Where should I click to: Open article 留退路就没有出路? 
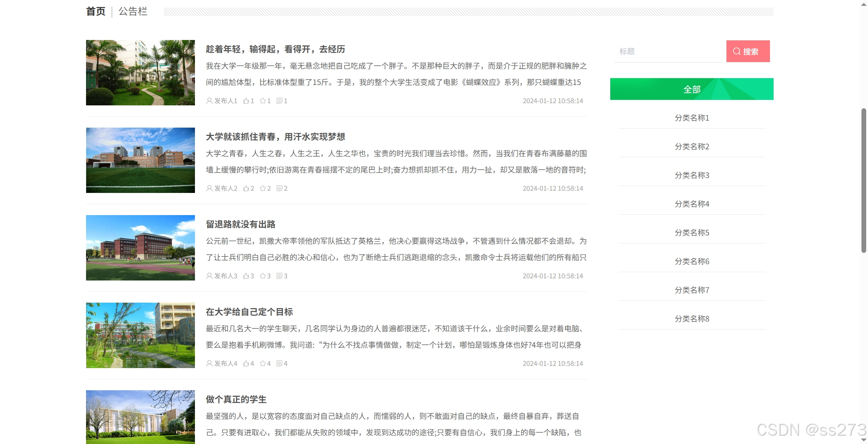240,225
